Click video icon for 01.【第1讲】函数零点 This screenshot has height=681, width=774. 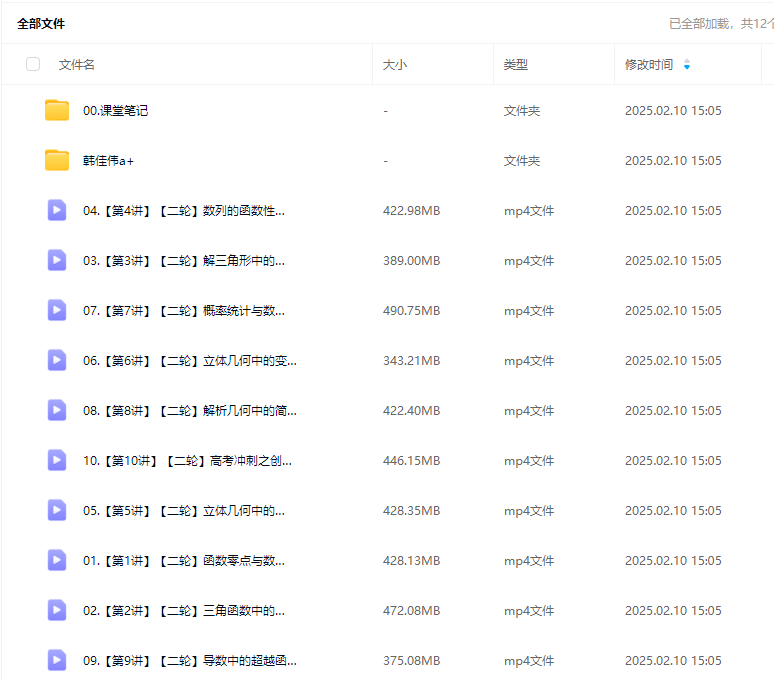[x=57, y=560]
